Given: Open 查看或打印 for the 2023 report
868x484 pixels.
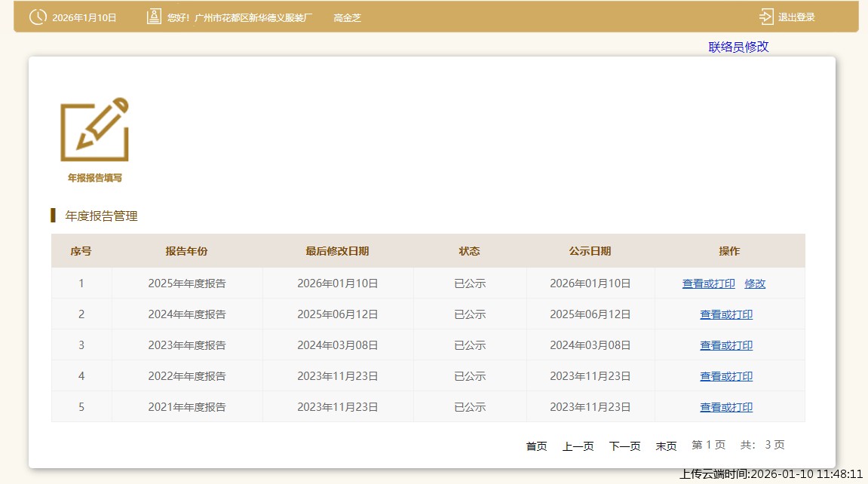Looking at the screenshot, I should click(x=725, y=345).
